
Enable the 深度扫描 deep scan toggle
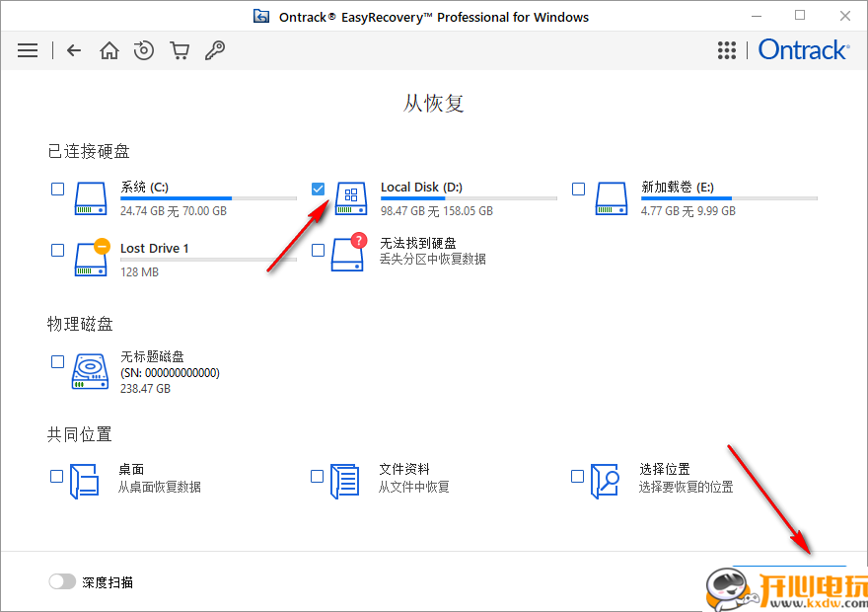coord(62,581)
